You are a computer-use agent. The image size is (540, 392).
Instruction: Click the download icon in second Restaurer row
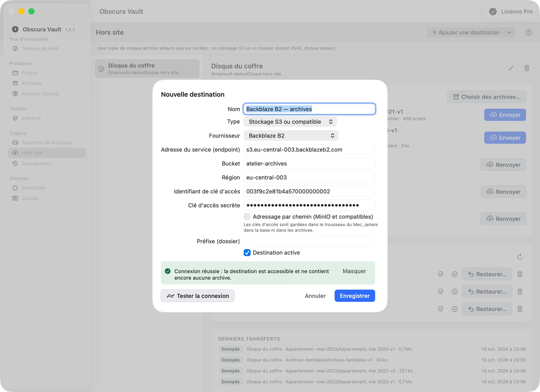point(454,292)
